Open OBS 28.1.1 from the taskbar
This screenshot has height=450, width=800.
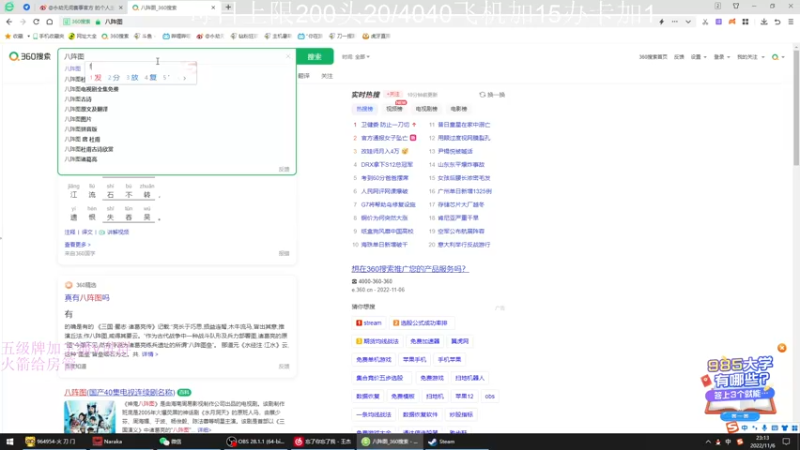(x=256, y=442)
